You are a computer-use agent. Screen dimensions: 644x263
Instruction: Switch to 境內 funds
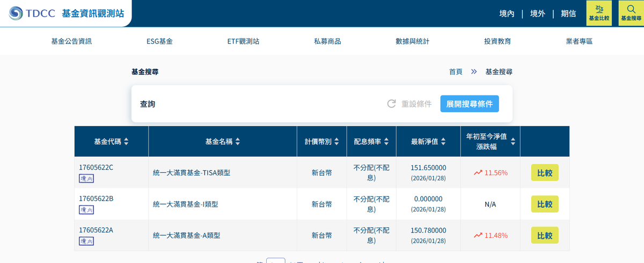point(507,13)
